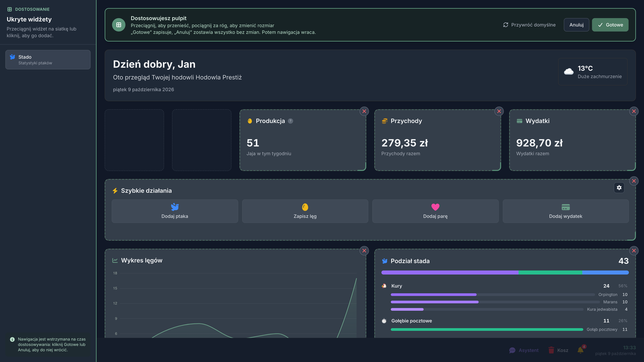This screenshot has width=644, height=362.
Task: Add the hidden Stado widget to the grid
Action: click(48, 60)
